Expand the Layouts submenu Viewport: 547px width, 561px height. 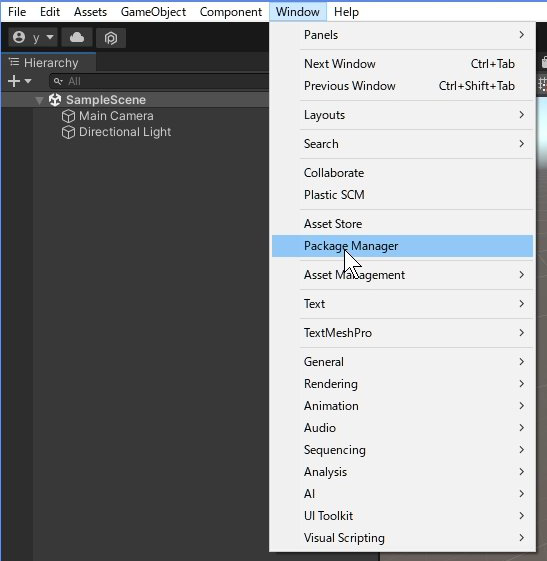coord(402,115)
